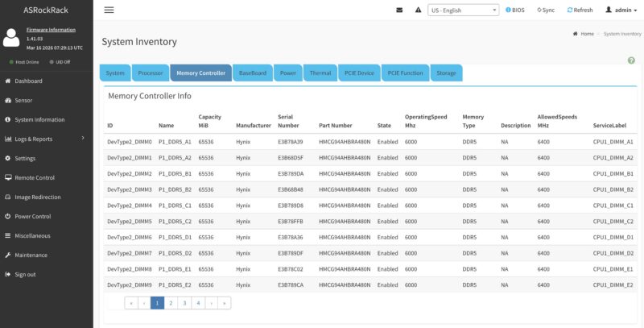Screen dimensions: 644x328
Task: Click the System Inventory breadcrumb
Action: (x=622, y=34)
